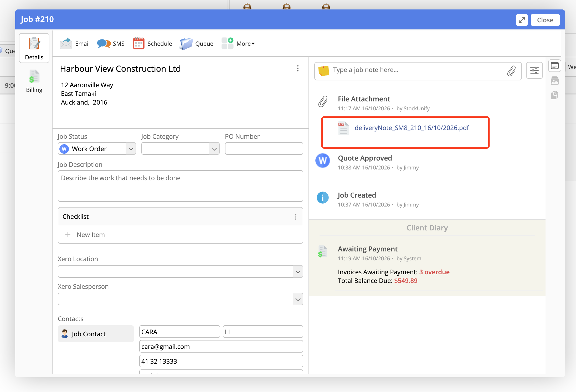
Task: Click the Harbour View Construction Ltd client name
Action: click(120, 69)
